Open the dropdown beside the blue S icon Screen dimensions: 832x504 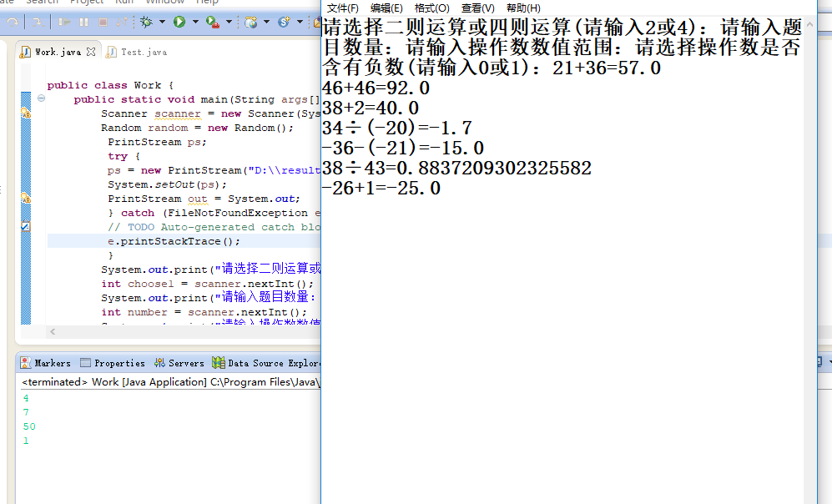point(300,22)
